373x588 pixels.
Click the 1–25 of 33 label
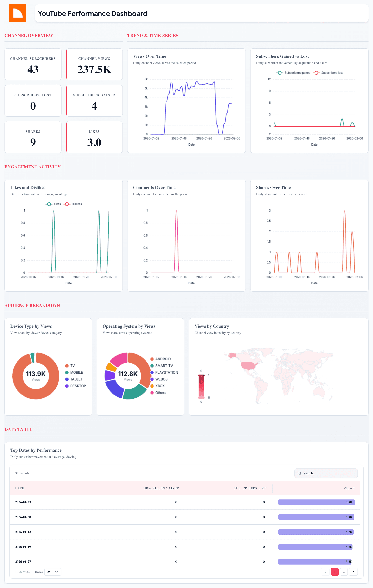[x=23, y=572]
